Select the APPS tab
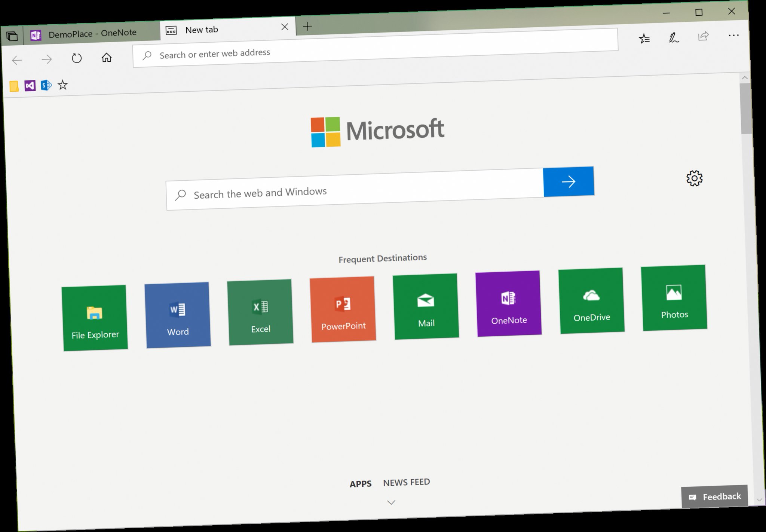This screenshot has height=532, width=766. point(361,484)
